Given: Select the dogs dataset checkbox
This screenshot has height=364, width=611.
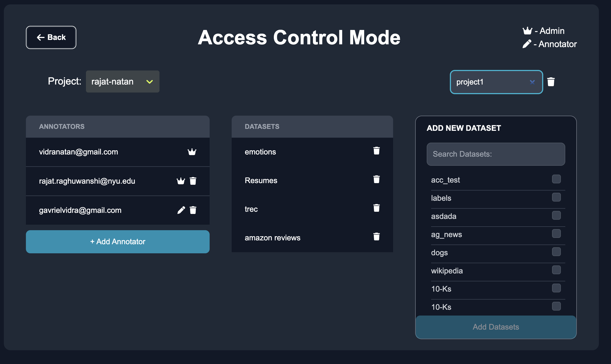Looking at the screenshot, I should point(556,252).
